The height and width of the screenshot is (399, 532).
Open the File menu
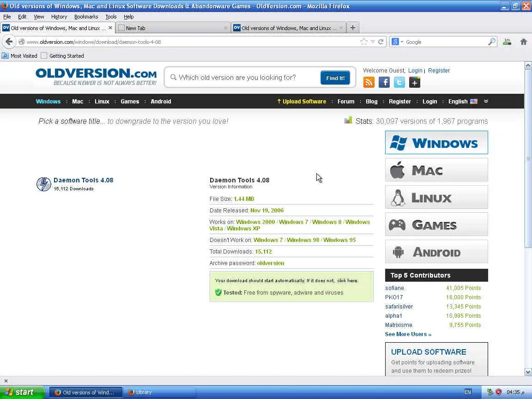click(7, 17)
